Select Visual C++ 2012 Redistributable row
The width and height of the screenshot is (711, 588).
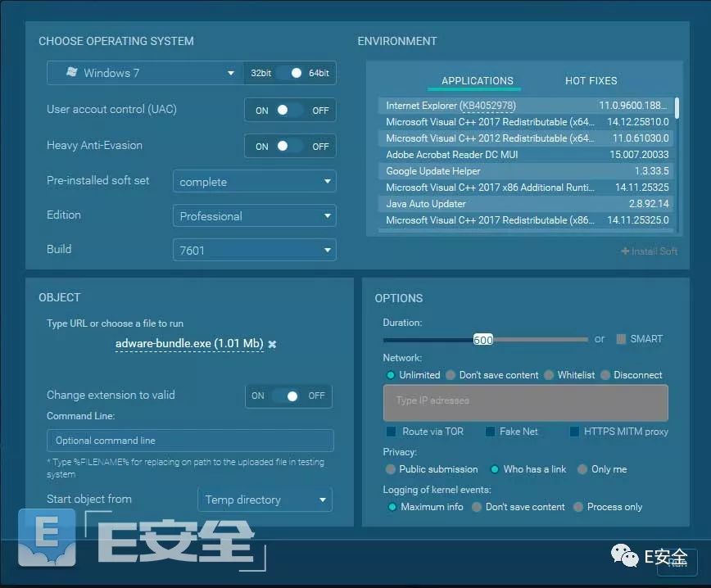coord(526,138)
